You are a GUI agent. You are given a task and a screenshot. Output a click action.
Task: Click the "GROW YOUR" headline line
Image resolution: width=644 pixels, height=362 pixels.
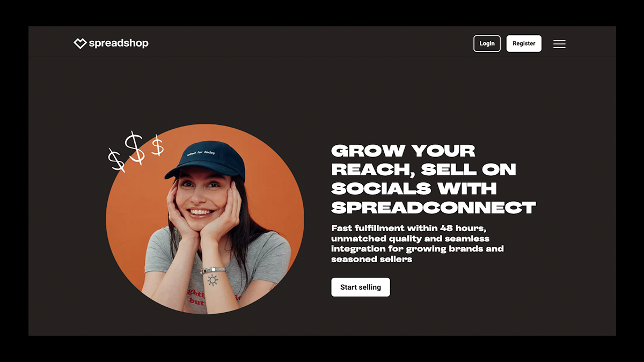403,151
